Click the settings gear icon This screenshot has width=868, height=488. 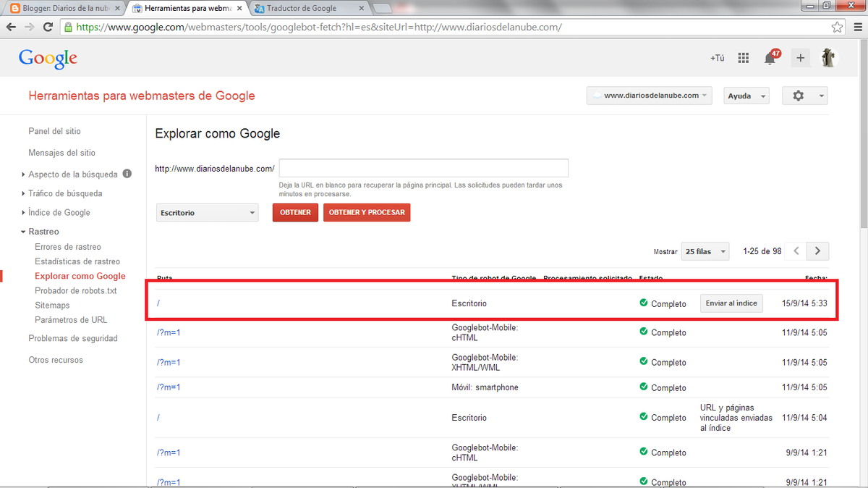(799, 96)
